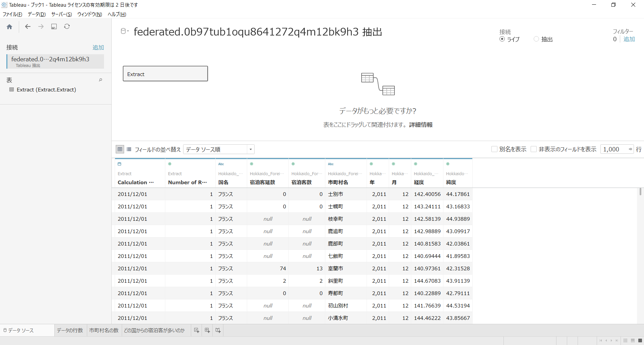Open the ファイル menu
Viewport: 644px width, 345px height.
(x=12, y=14)
